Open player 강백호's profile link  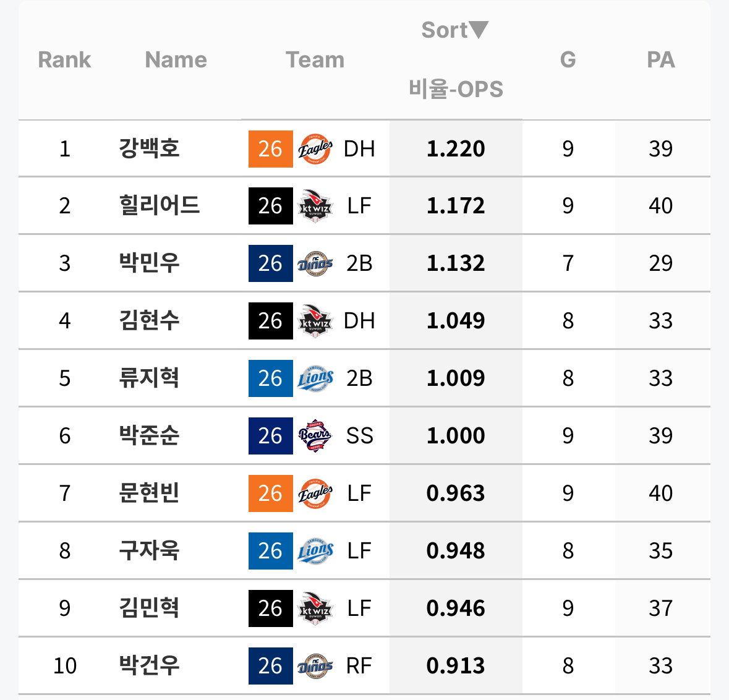(x=149, y=148)
